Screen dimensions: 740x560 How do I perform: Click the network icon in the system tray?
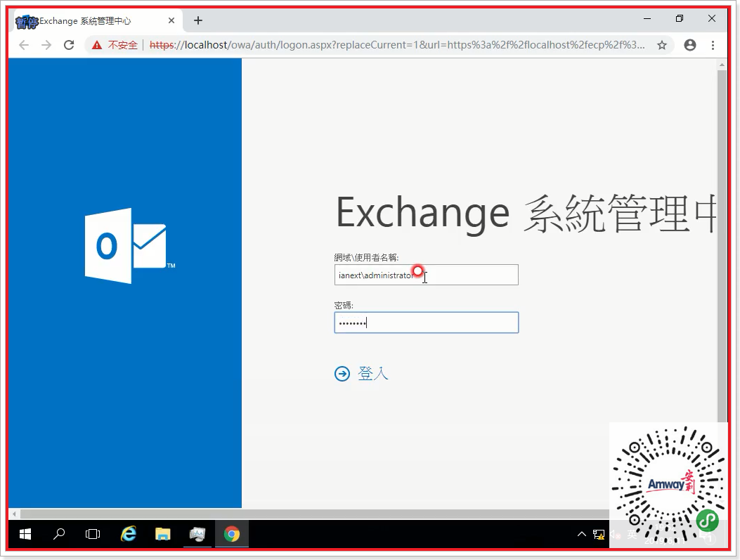point(599,535)
